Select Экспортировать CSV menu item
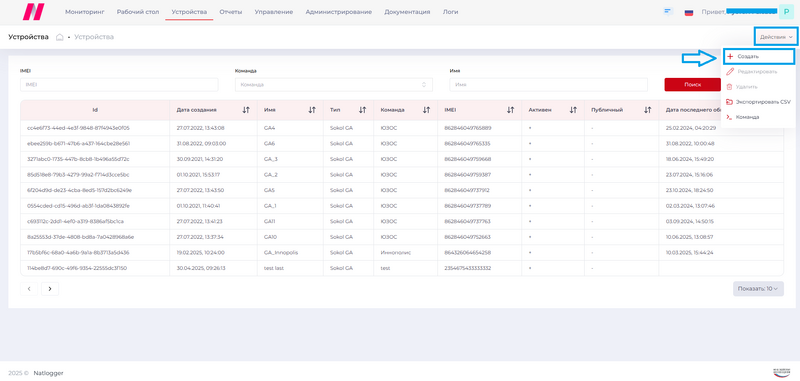 [x=758, y=102]
